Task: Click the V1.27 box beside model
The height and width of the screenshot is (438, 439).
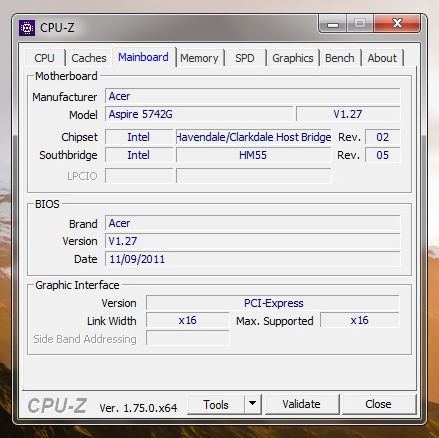Action: [348, 114]
